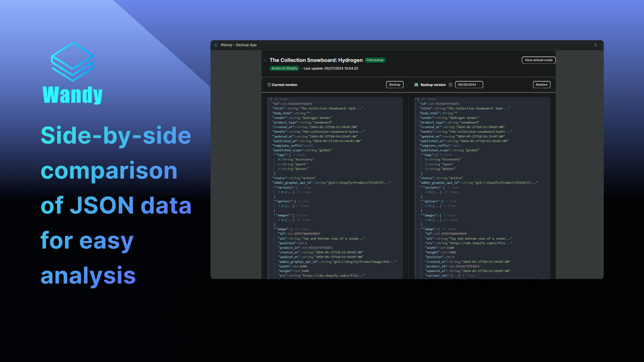The height and width of the screenshot is (362, 644).
Task: Click the back arrow beside the product title
Action: pyautogui.click(x=264, y=60)
